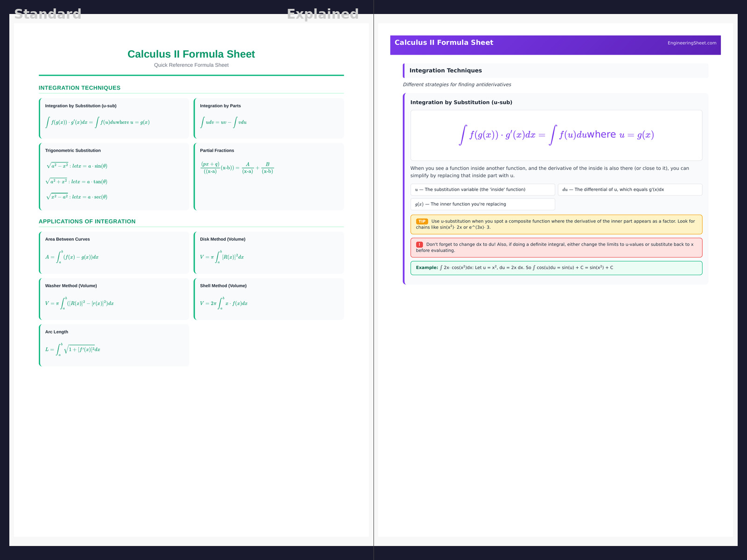Click the Shell Method (Volume) card

269,299
